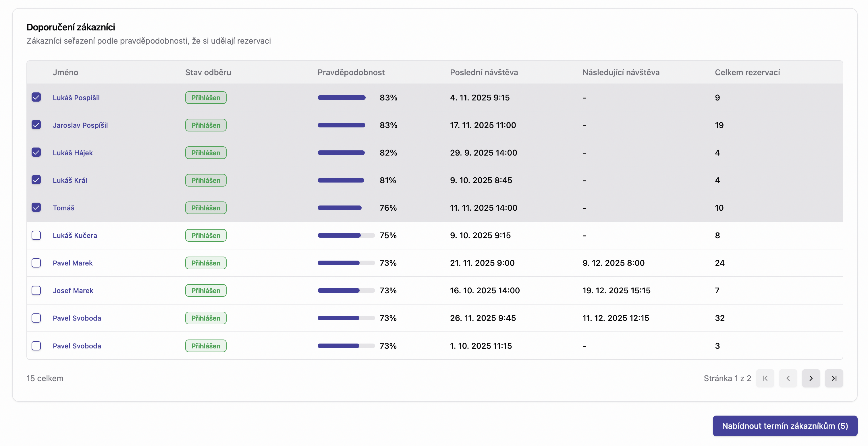The width and height of the screenshot is (868, 446).
Task: Click the Pravděpodobnost column header
Action: pyautogui.click(x=351, y=72)
